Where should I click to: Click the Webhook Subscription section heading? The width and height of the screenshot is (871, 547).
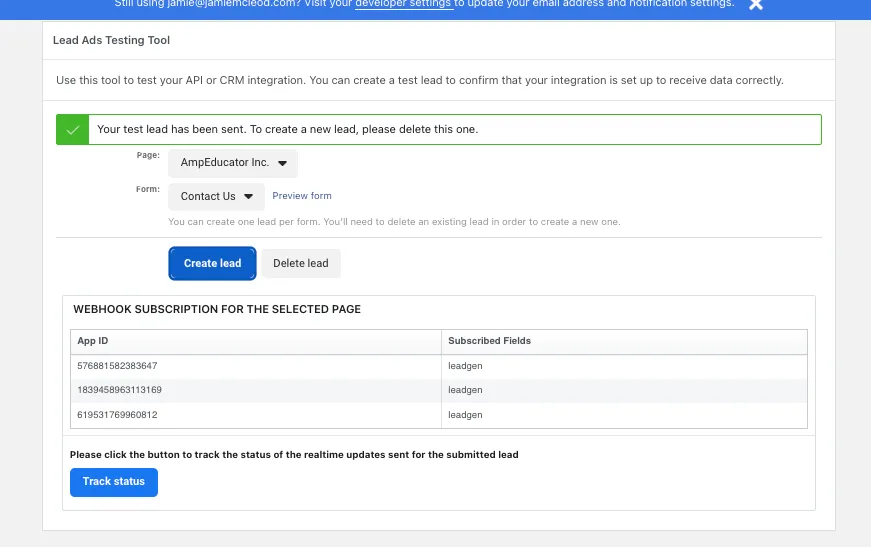pyautogui.click(x=217, y=309)
